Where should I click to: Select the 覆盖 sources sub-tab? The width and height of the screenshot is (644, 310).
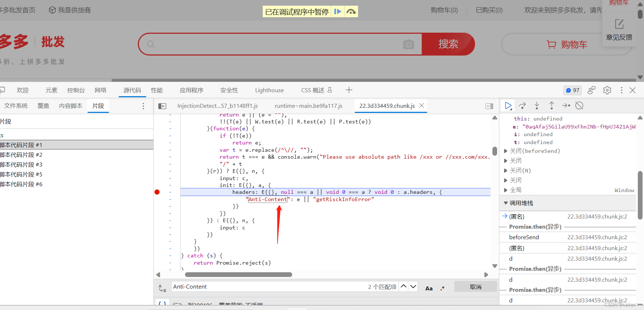(x=43, y=106)
